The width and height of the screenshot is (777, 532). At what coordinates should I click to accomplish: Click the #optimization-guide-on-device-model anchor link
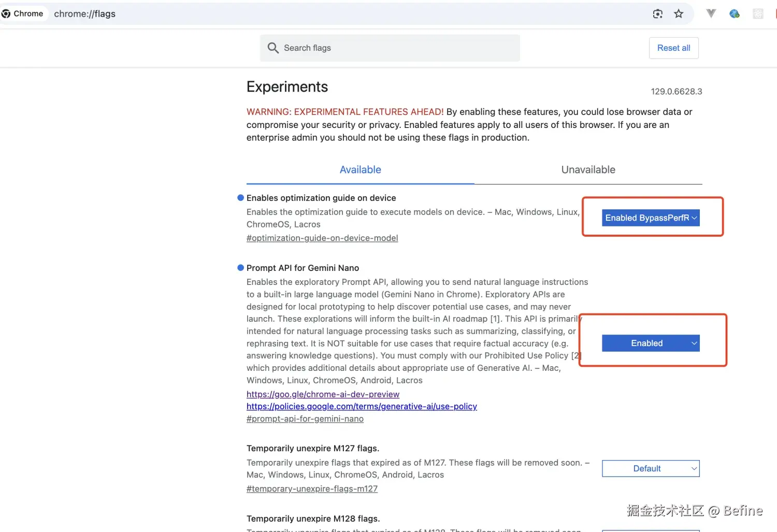tap(322, 238)
